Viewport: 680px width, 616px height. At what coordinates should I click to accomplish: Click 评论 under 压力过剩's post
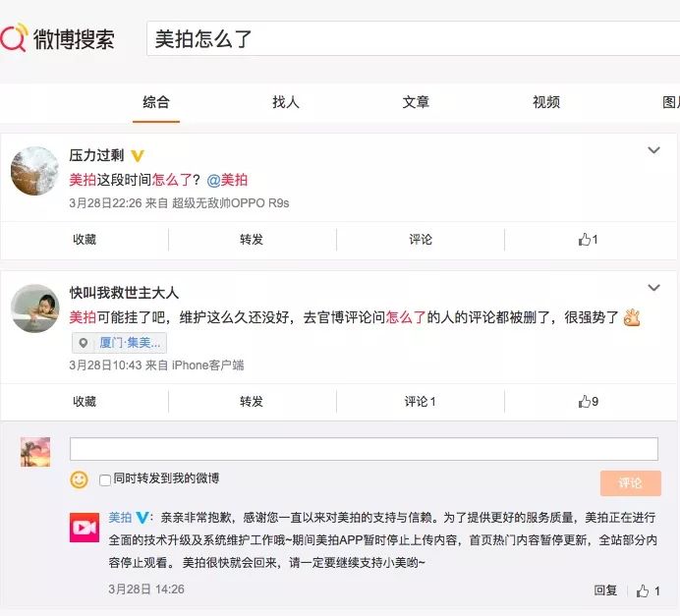(x=421, y=240)
